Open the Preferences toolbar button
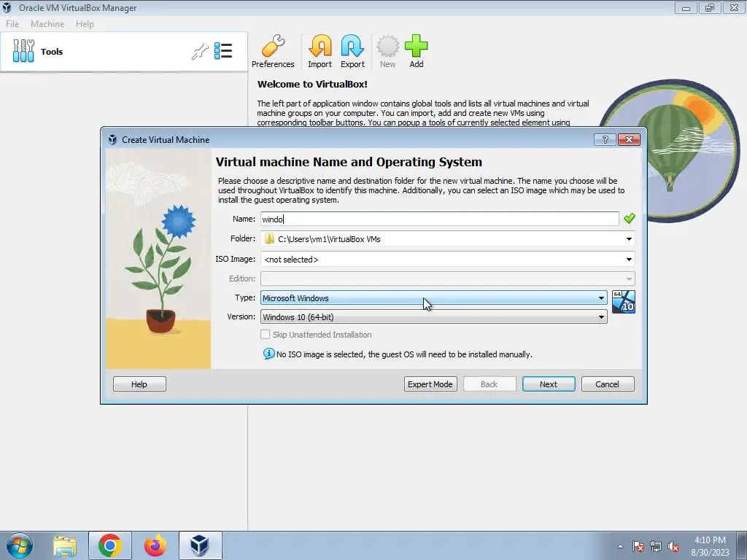Image resolution: width=747 pixels, height=560 pixels. pos(273,52)
